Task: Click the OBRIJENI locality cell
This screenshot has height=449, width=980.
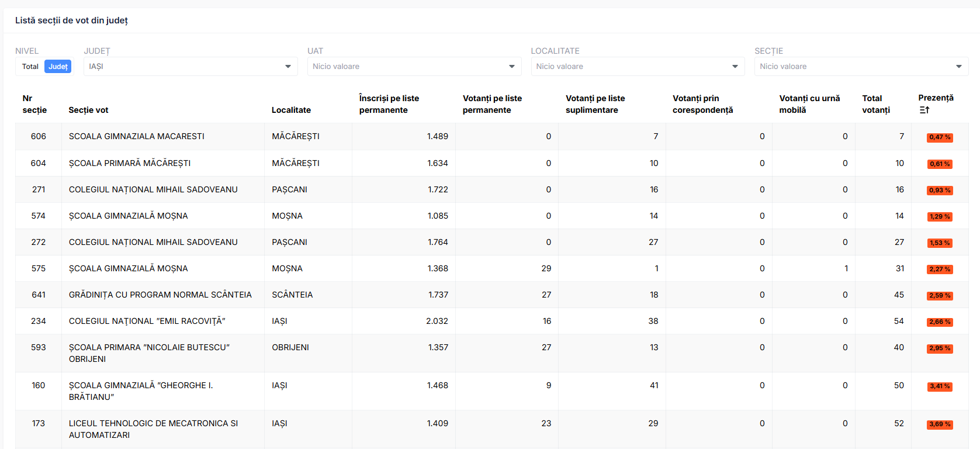Action: coord(290,347)
